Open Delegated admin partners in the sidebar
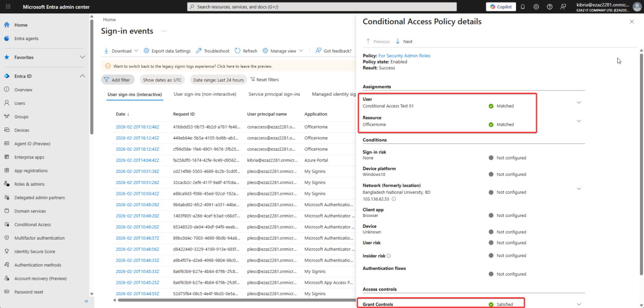 point(40,197)
